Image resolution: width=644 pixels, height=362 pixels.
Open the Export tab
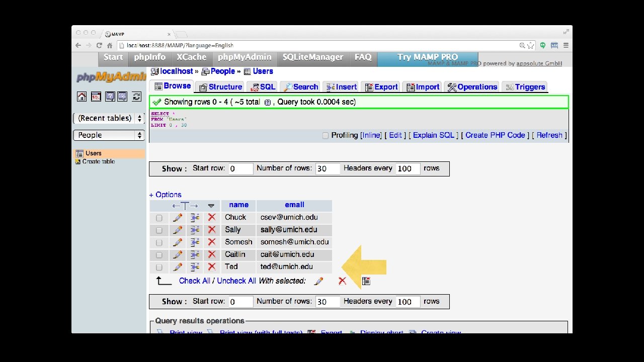point(381,87)
